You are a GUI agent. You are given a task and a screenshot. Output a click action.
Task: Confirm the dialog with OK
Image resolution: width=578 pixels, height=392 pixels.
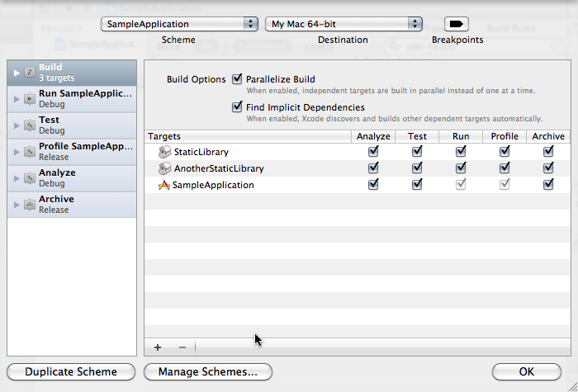click(527, 371)
